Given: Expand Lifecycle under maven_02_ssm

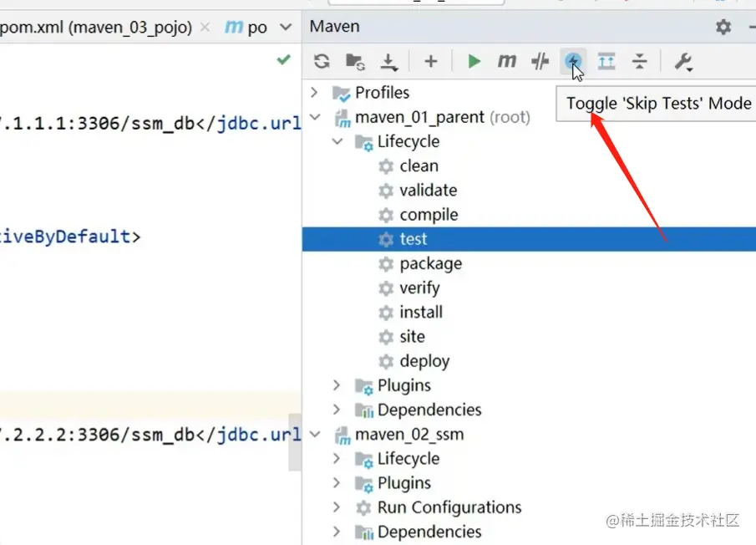Looking at the screenshot, I should pyautogui.click(x=337, y=458).
